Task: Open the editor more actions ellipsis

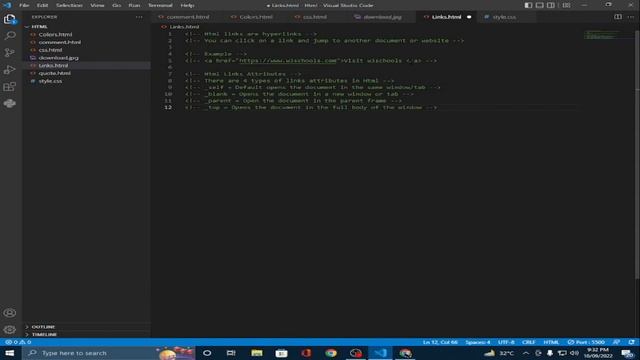Action: 631,17
